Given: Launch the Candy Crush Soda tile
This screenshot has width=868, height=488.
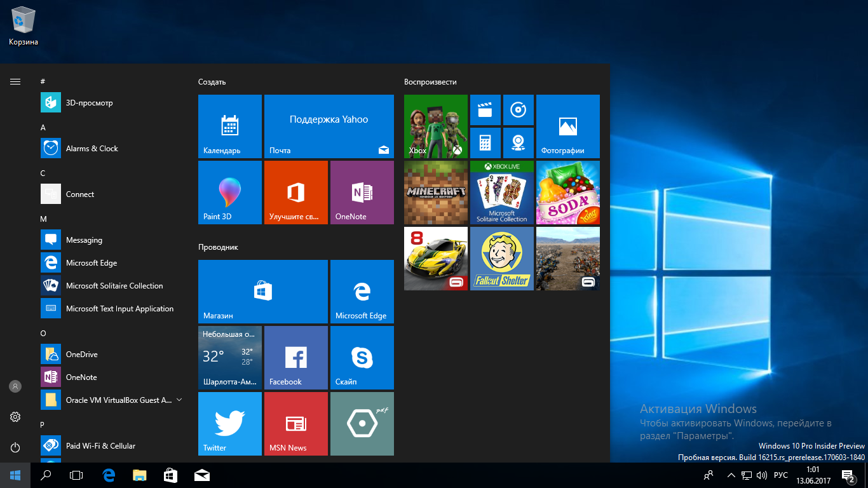Looking at the screenshot, I should [568, 193].
